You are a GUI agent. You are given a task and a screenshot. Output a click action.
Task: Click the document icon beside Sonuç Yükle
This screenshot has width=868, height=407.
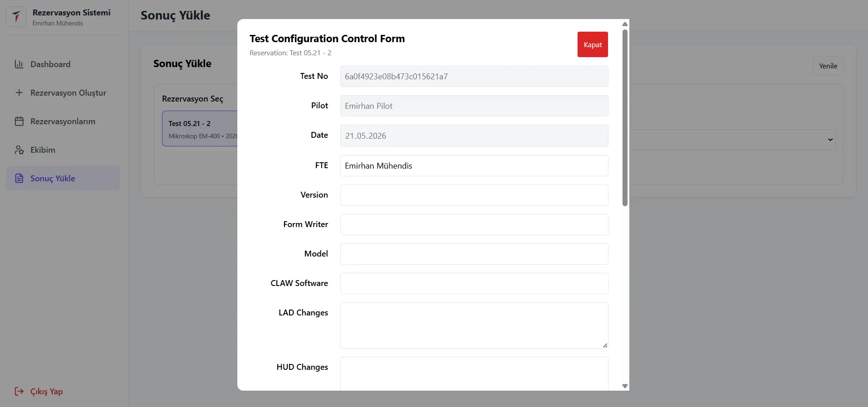(x=19, y=179)
